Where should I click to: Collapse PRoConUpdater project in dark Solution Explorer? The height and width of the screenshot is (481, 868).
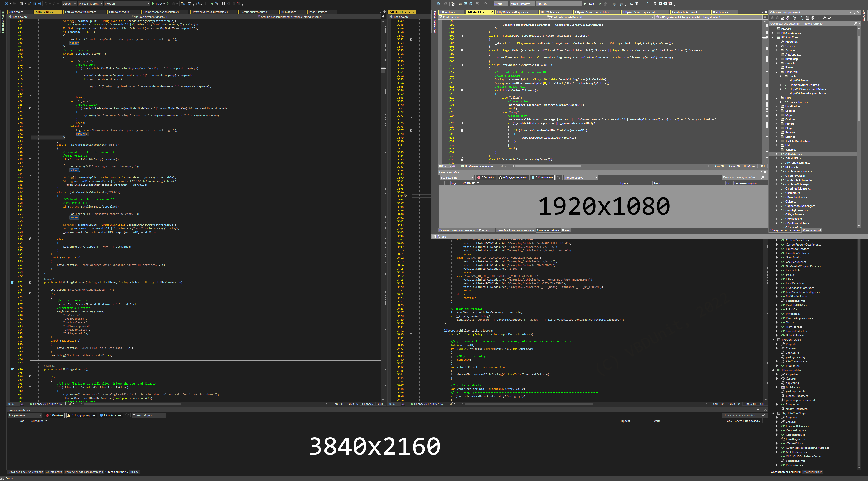point(773,370)
